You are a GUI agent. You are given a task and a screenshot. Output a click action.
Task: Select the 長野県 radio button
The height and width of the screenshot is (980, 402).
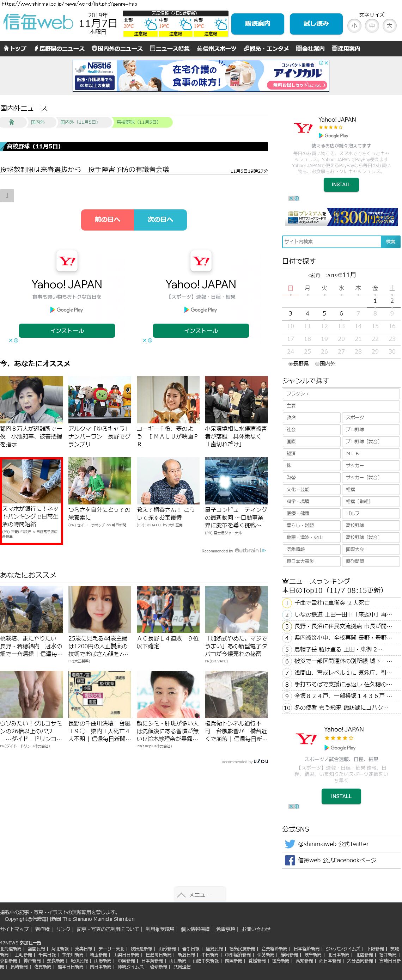click(291, 364)
